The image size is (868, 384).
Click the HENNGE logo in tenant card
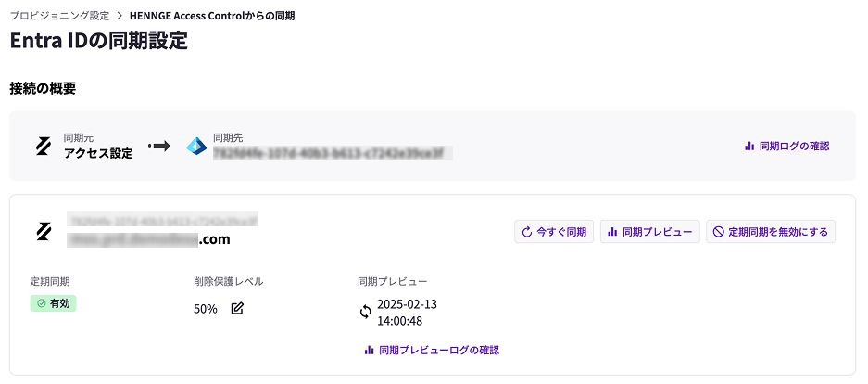[44, 231]
